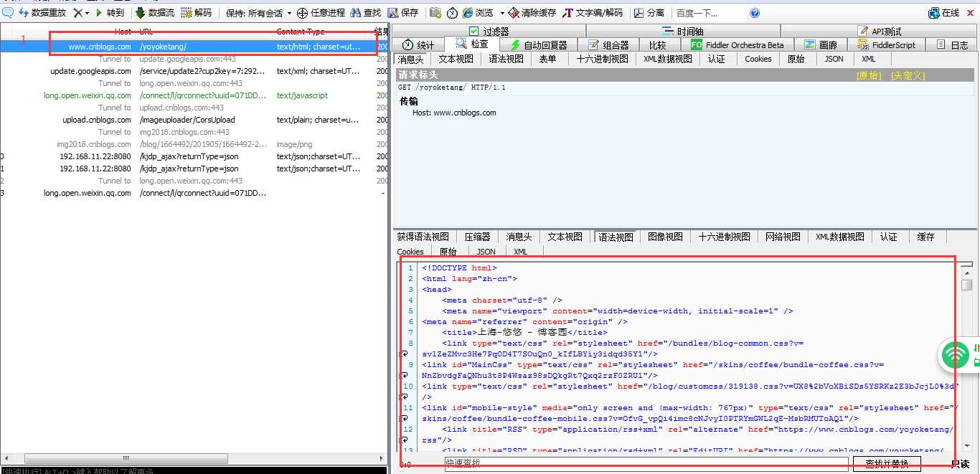The height and width of the screenshot is (474, 980).
Task: Open the 自动回复器 tab
Action: coord(539,44)
